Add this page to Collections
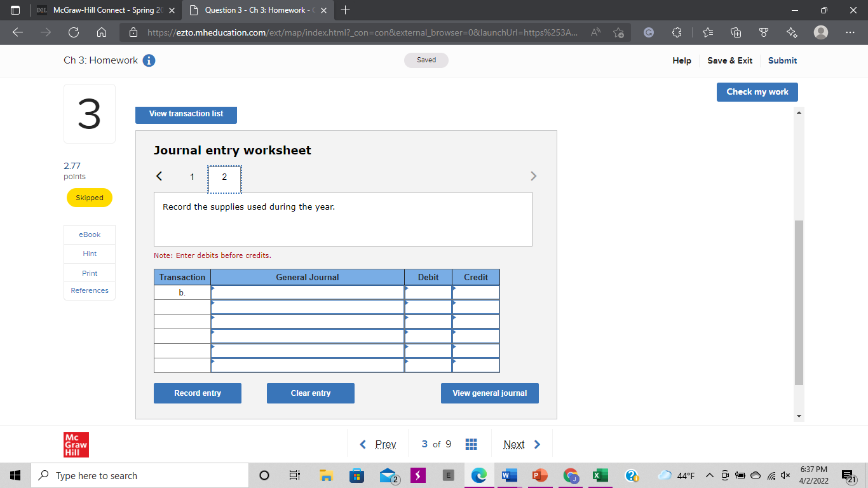This screenshot has width=868, height=488. tap(735, 31)
